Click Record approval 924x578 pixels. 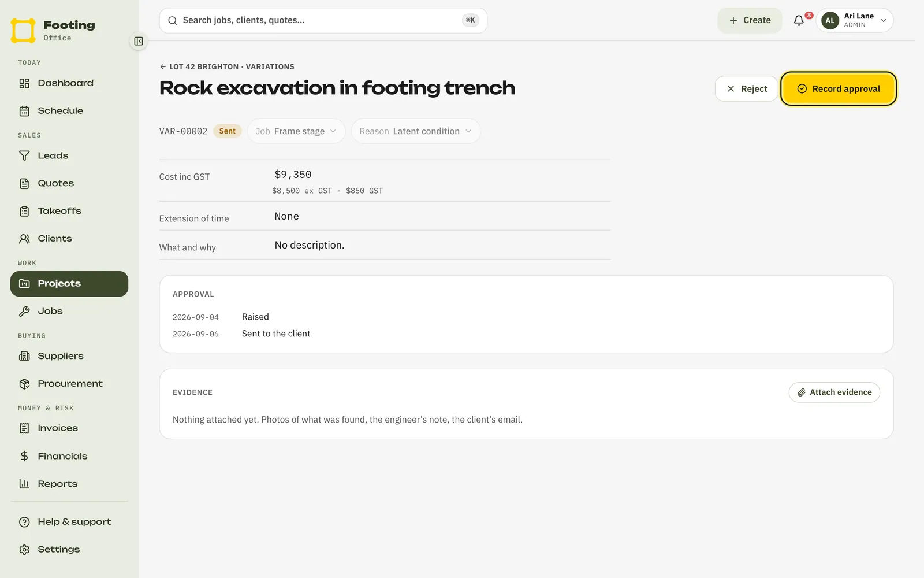pos(839,89)
